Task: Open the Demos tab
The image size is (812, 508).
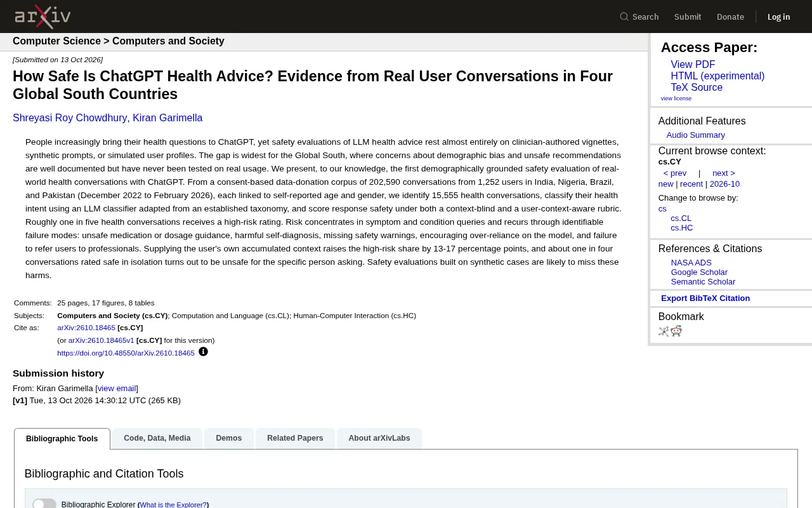Action: (229, 438)
